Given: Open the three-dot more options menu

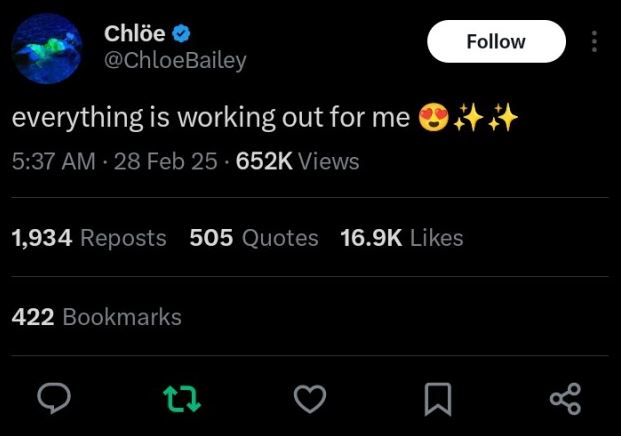Looking at the screenshot, I should [x=595, y=42].
